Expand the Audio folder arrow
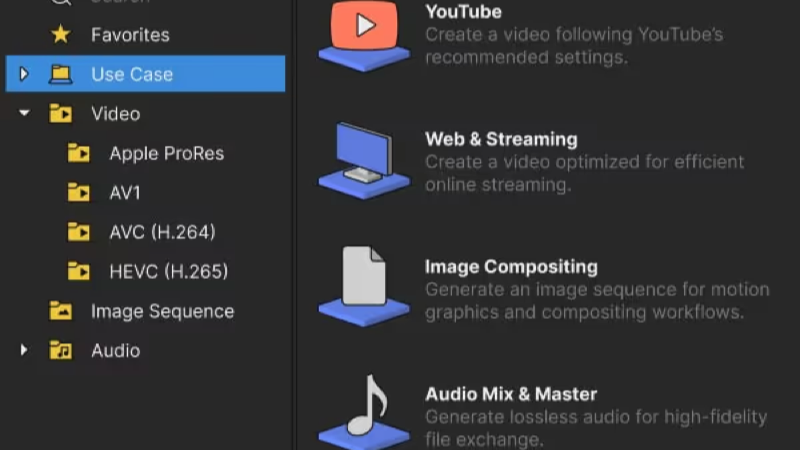 [x=23, y=350]
